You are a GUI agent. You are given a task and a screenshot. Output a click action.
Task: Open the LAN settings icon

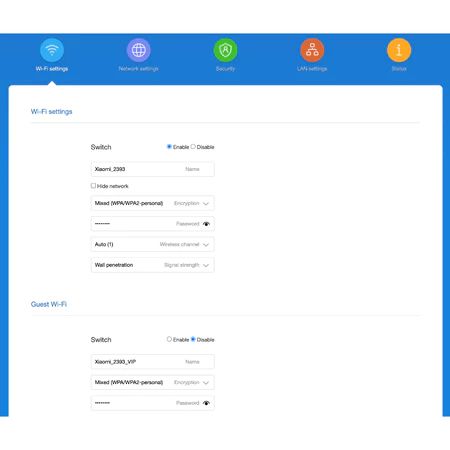click(x=312, y=50)
